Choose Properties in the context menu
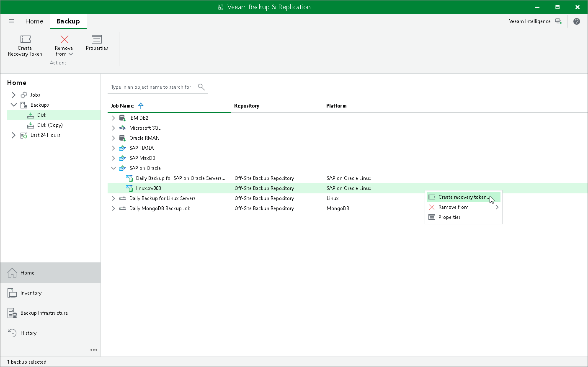Screen dimensions: 588x367 [x=463, y=217]
